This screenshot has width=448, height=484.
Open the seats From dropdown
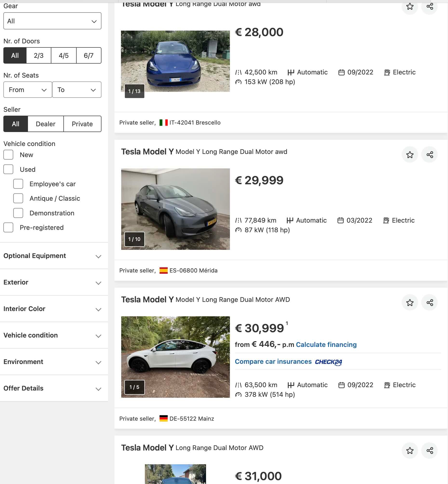(28, 90)
